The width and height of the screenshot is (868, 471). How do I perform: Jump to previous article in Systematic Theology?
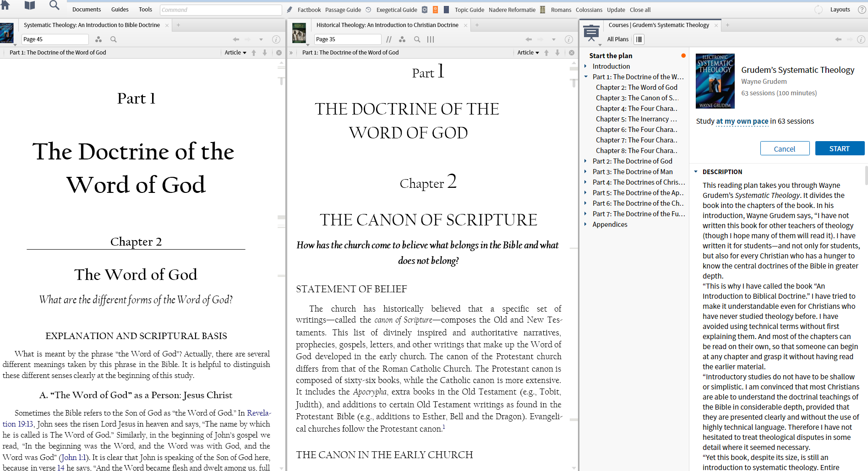coord(254,53)
